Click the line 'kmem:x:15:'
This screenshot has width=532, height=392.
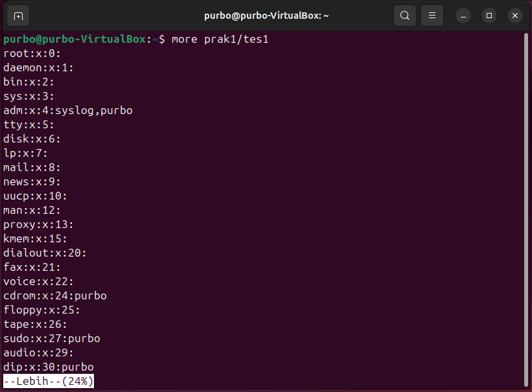pyautogui.click(x=35, y=239)
